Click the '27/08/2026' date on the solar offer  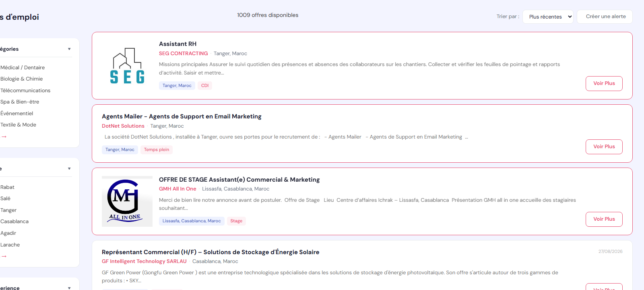click(x=610, y=251)
